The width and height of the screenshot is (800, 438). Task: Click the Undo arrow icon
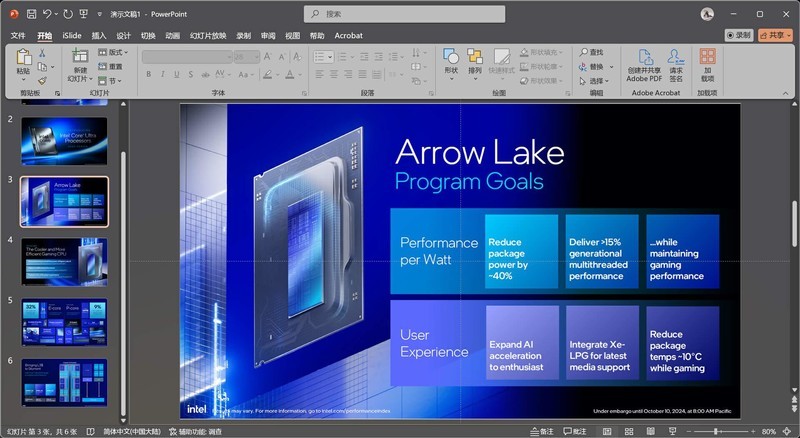click(x=47, y=14)
